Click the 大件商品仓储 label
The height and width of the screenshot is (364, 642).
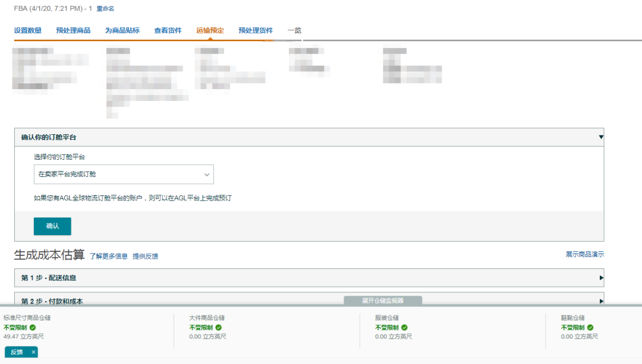click(x=207, y=318)
